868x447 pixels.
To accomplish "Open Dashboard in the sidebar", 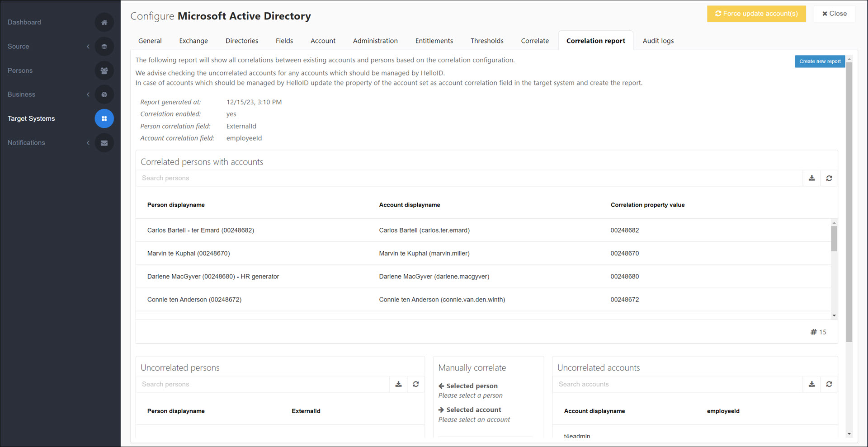I will coord(24,22).
